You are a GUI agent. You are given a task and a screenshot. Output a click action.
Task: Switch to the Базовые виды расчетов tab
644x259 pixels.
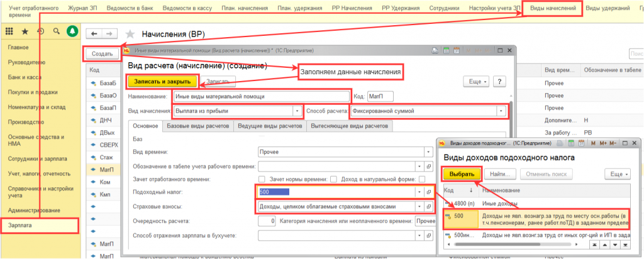(197, 126)
